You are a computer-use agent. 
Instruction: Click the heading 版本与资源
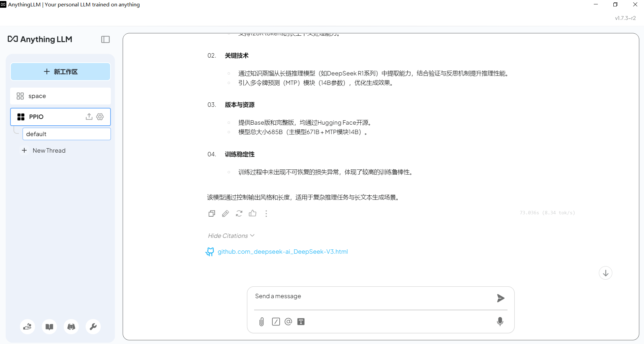click(x=240, y=105)
